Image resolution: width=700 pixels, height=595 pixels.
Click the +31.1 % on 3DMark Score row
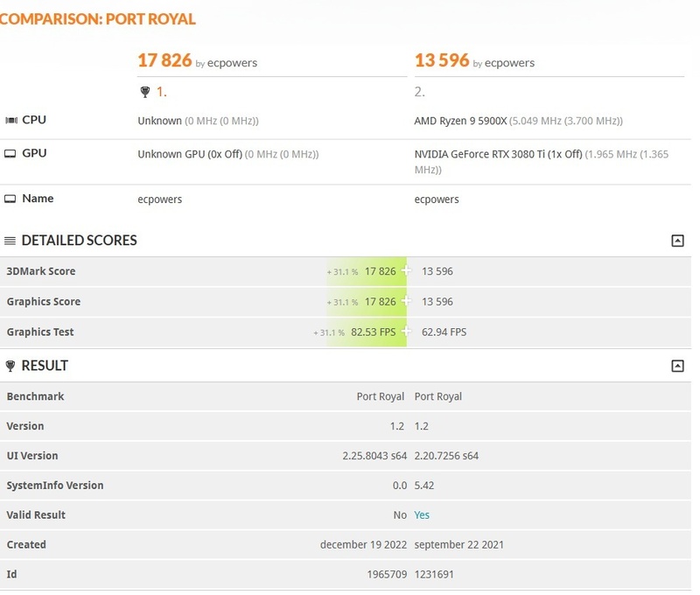pyautogui.click(x=342, y=272)
